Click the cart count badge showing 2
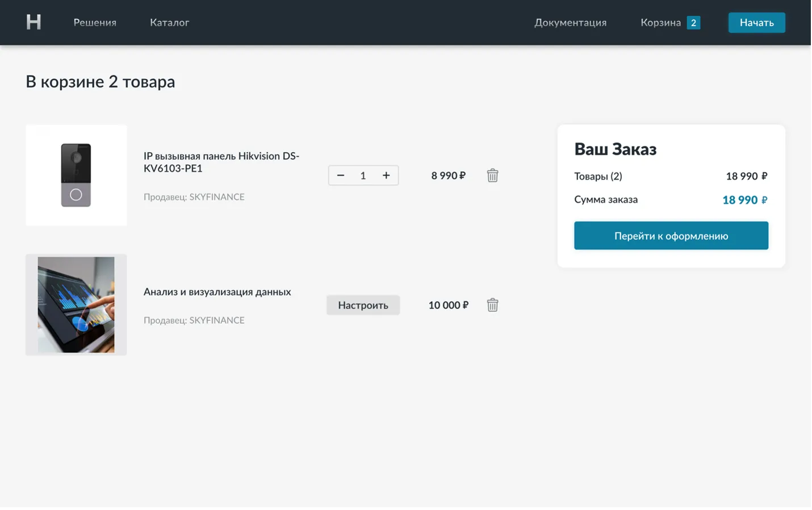Viewport: 812px width, 510px height. click(693, 23)
